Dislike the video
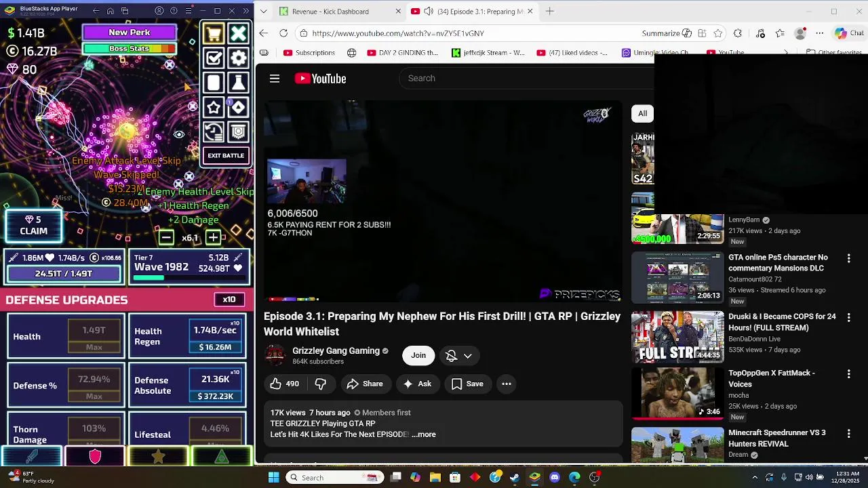This screenshot has width=868, height=488. [321, 384]
